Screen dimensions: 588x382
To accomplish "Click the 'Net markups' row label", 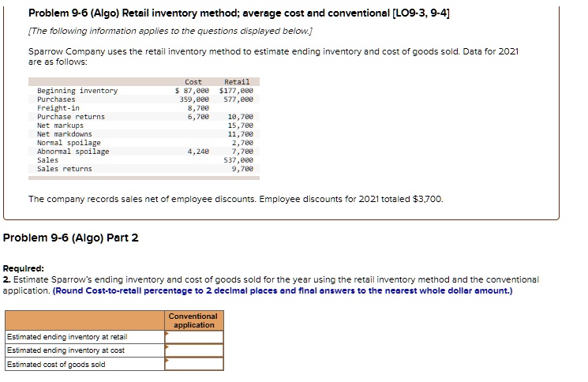I will click(60, 125).
